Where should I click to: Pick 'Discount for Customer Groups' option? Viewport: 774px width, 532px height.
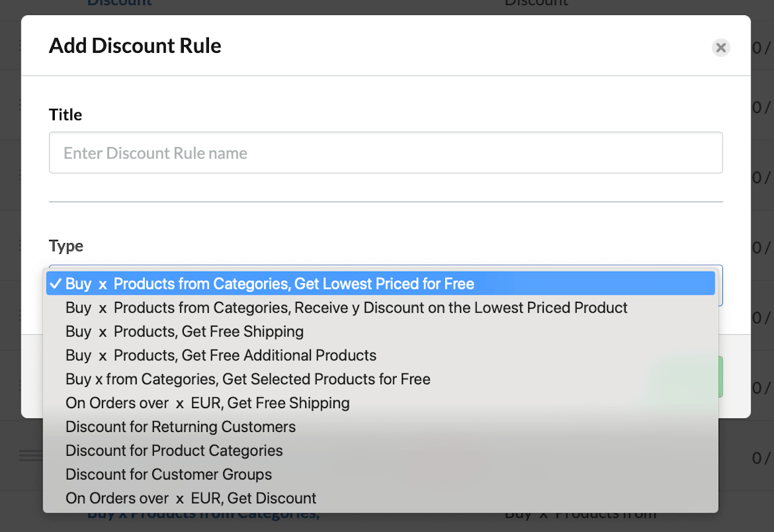point(381,475)
